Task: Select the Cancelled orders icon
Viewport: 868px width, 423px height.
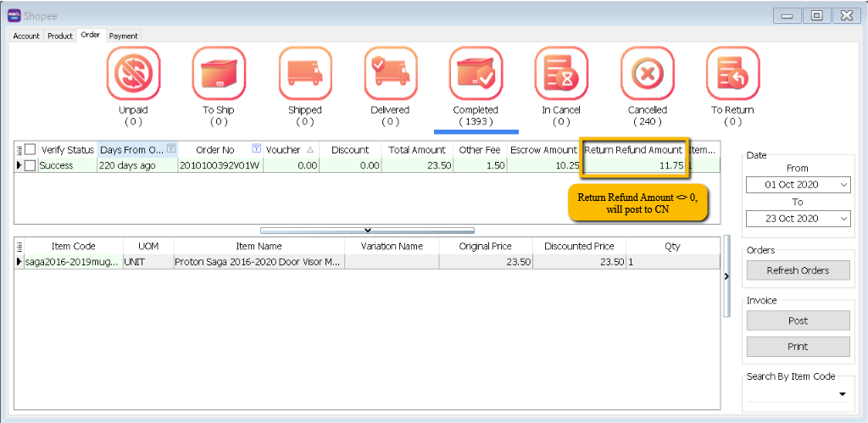Action: tap(647, 74)
